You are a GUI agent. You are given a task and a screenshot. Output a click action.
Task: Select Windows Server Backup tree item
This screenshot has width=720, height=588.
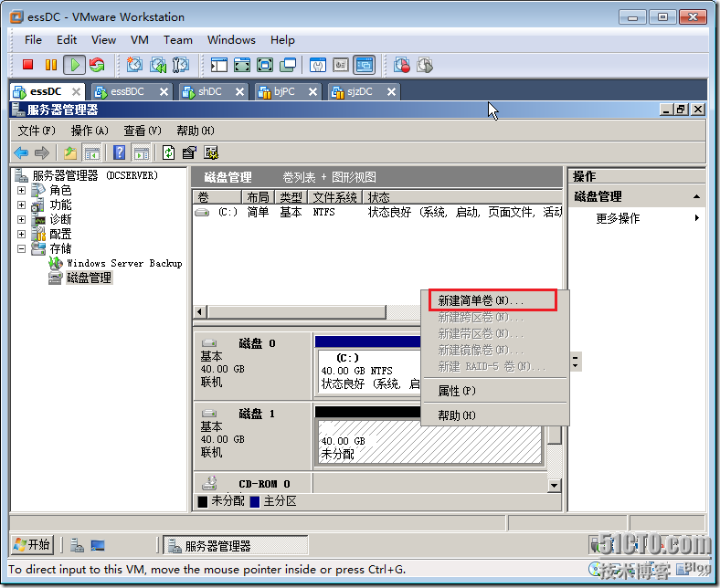coord(124,263)
